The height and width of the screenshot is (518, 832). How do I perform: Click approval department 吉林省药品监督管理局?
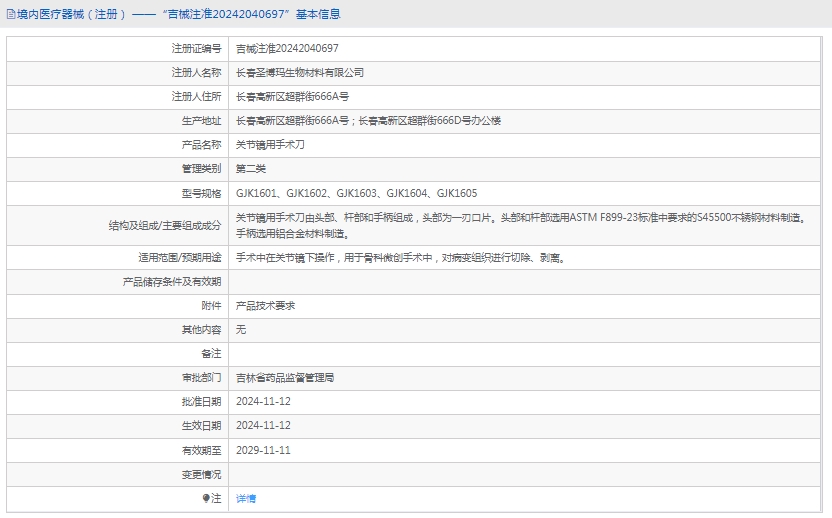pyautogui.click(x=285, y=378)
